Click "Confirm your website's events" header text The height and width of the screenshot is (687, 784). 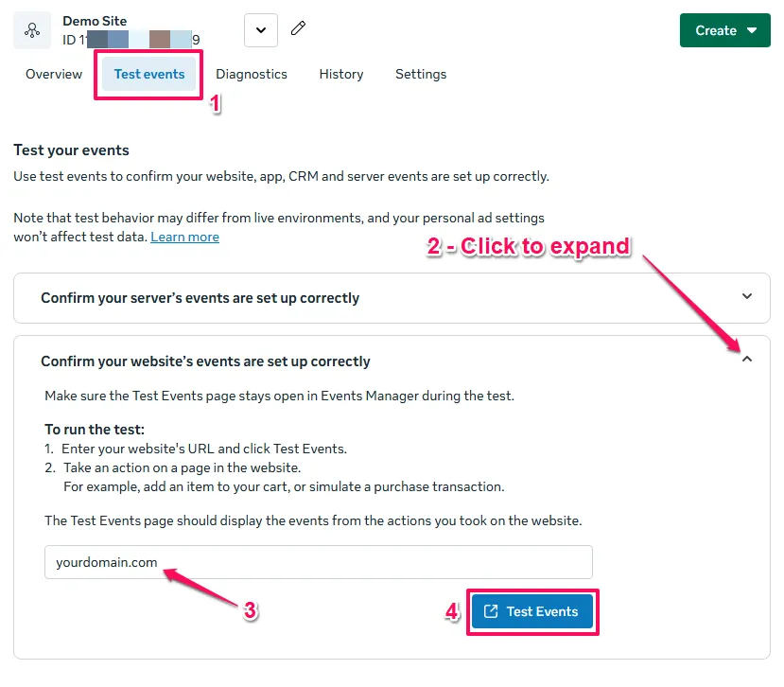point(205,361)
